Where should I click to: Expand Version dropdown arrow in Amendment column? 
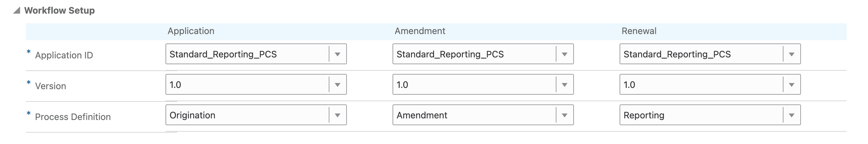(x=565, y=85)
